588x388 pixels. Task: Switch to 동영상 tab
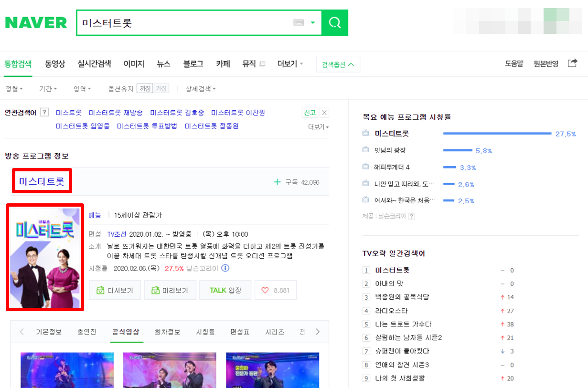[55, 63]
